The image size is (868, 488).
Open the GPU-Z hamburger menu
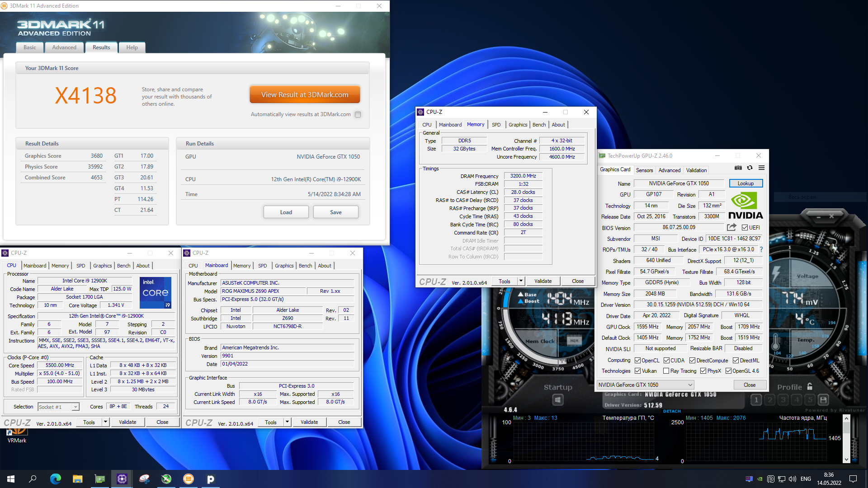tap(762, 168)
